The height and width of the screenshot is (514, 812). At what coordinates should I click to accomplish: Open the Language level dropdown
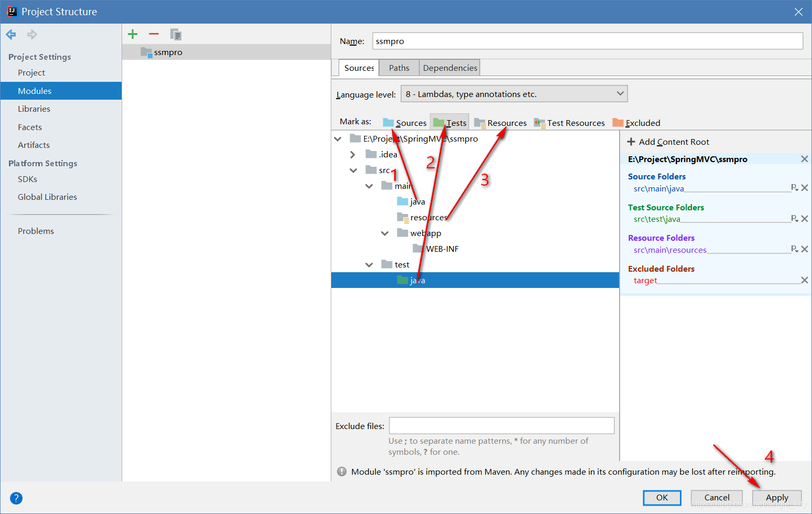[x=514, y=94]
